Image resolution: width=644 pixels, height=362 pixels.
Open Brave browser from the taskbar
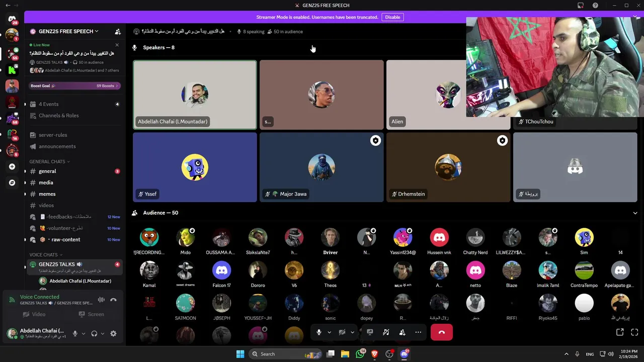(x=374, y=354)
